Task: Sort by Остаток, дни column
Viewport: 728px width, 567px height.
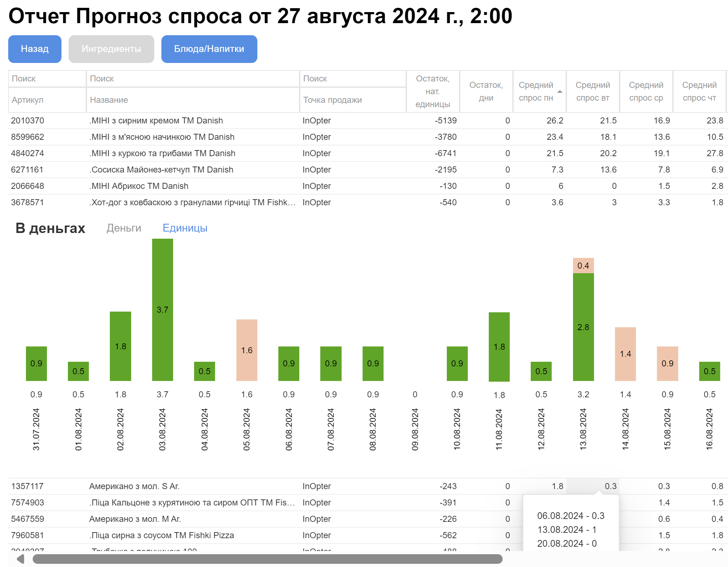Action: (x=486, y=91)
